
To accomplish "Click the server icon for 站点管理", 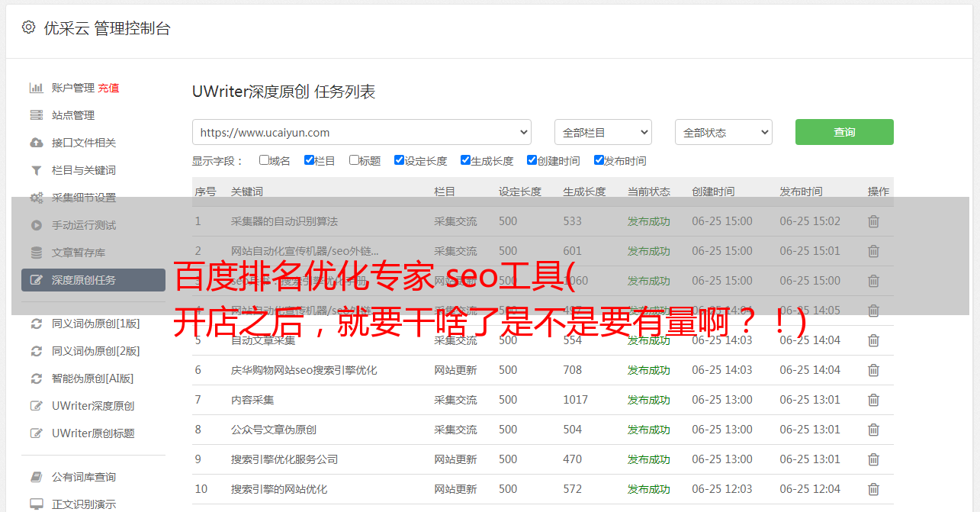I will (36, 115).
